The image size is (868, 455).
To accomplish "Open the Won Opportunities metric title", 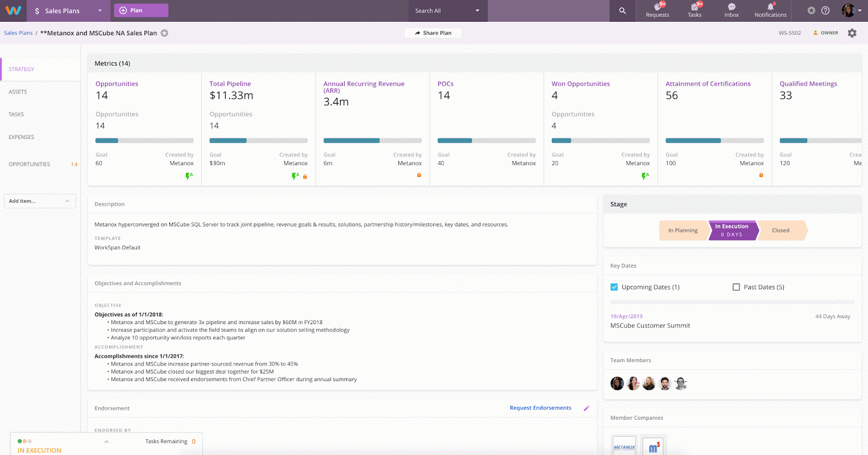I will tap(580, 84).
